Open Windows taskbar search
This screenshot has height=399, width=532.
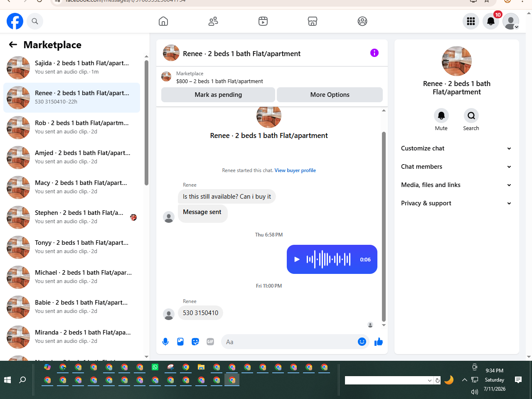23,380
